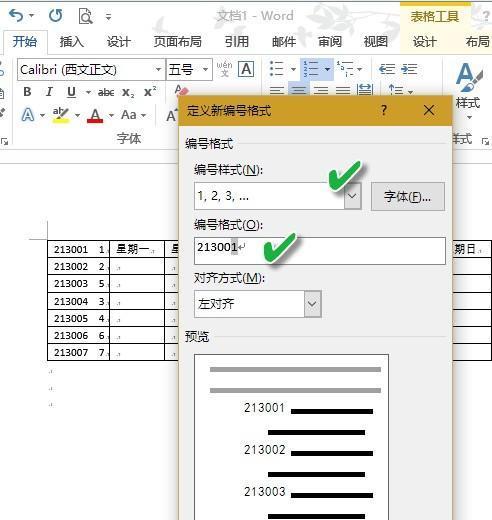Viewport: 492px width, 520px height.
Task: Open the Calibri font name dropdown
Action: tap(158, 69)
